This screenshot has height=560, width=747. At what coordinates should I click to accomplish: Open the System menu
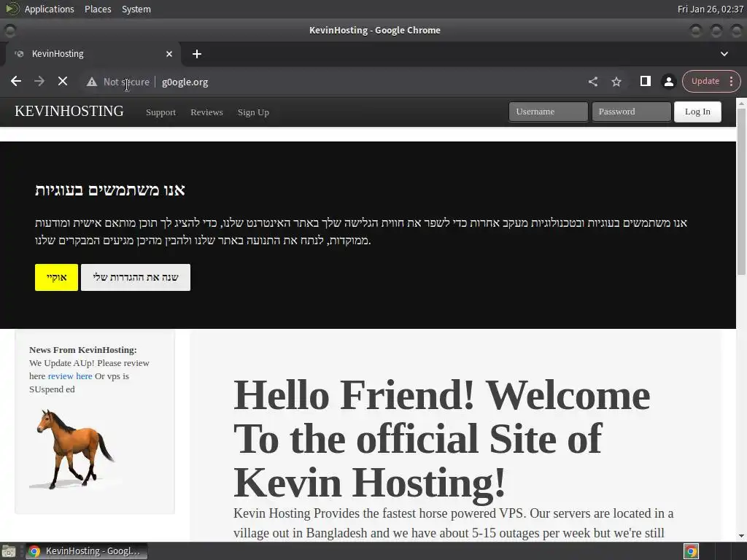coord(136,9)
